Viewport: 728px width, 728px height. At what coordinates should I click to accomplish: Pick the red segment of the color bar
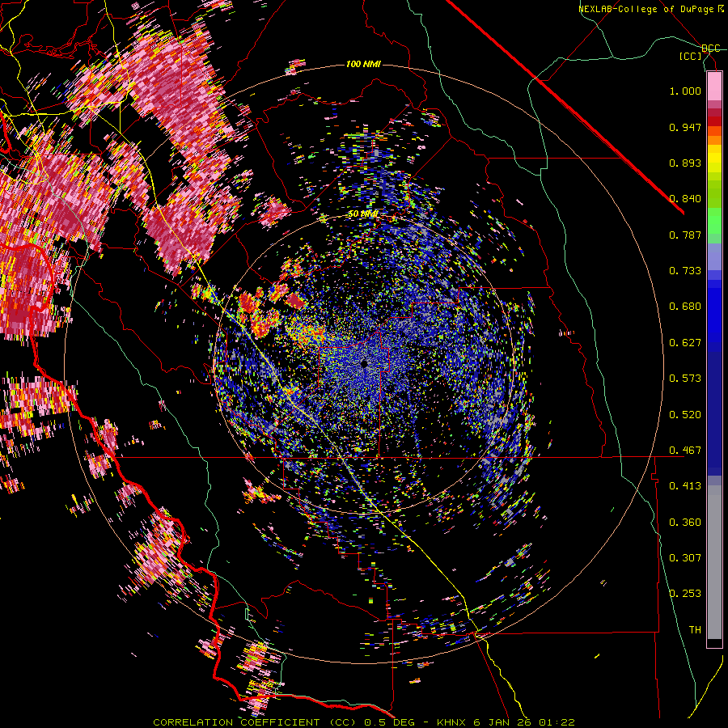714,121
